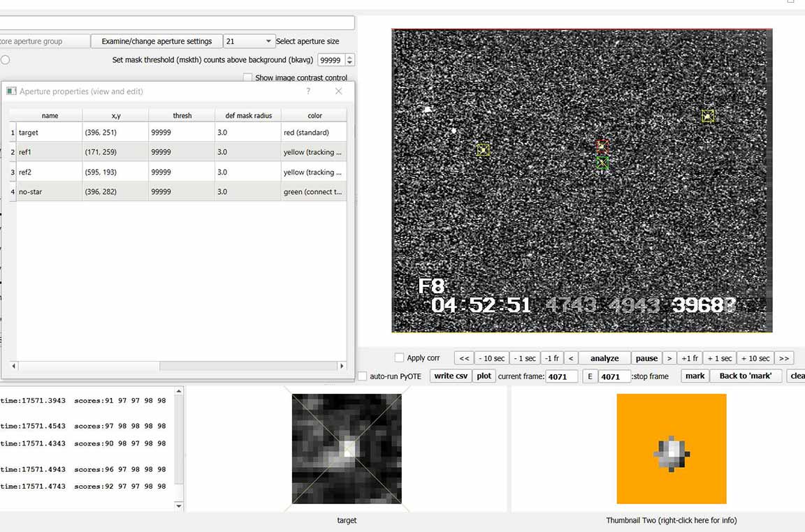This screenshot has width=805, height=532.
Task: Step back one frame with -1 fr
Action: 552,358
